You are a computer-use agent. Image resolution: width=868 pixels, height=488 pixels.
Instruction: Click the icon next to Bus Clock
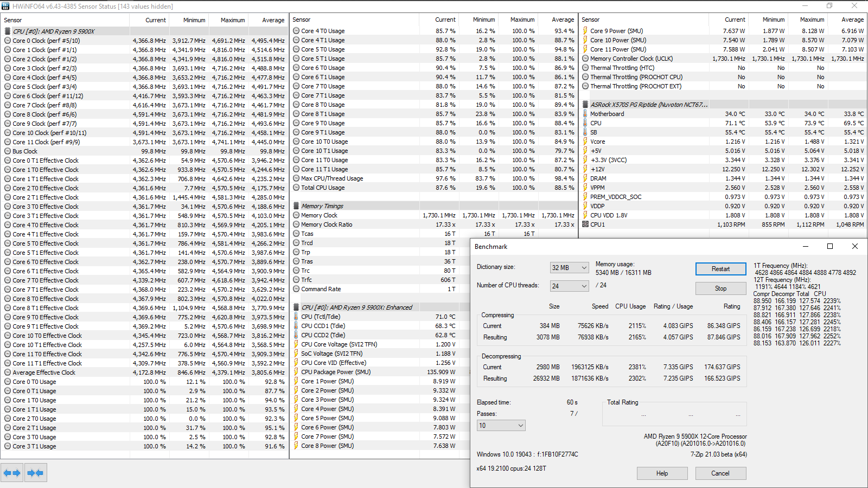tap(8, 151)
